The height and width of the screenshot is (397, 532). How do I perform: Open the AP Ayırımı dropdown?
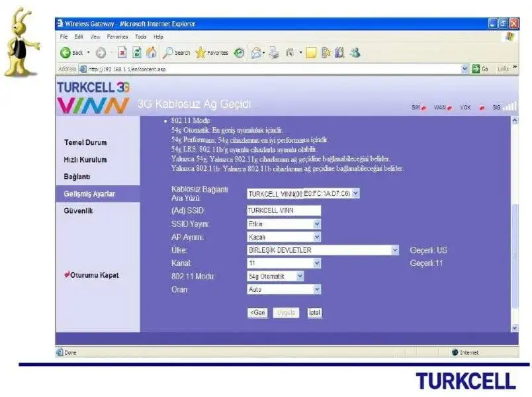coord(316,237)
